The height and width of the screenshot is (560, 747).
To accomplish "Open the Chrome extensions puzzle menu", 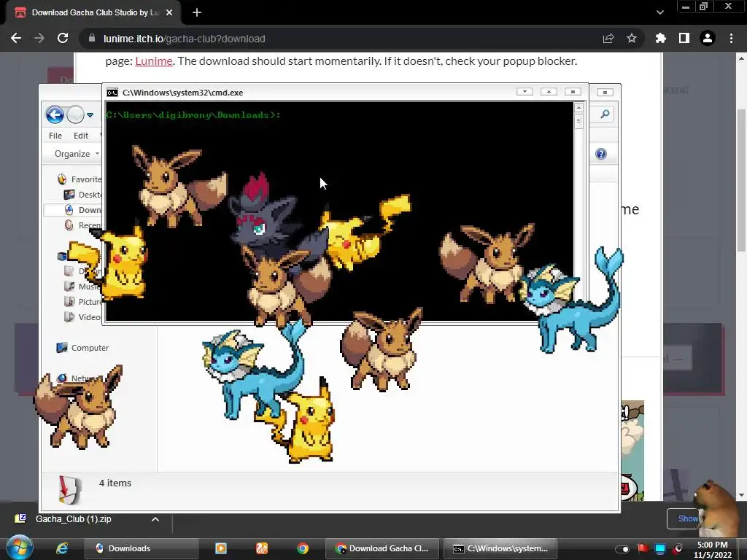I will (661, 38).
